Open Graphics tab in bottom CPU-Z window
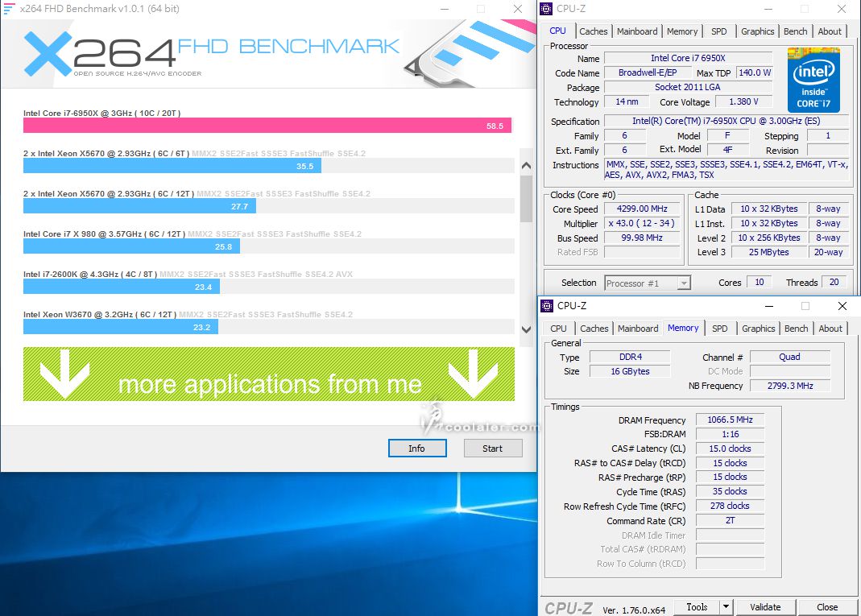 pos(759,329)
